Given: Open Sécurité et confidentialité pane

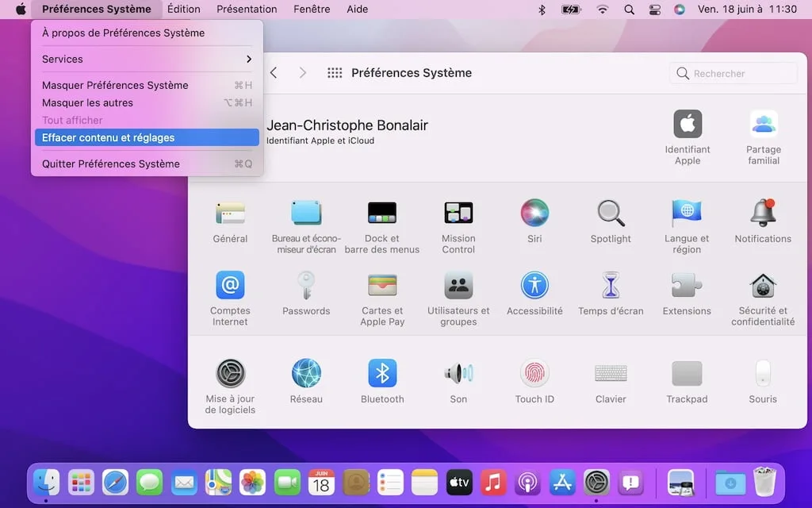Looking at the screenshot, I should pos(763,299).
